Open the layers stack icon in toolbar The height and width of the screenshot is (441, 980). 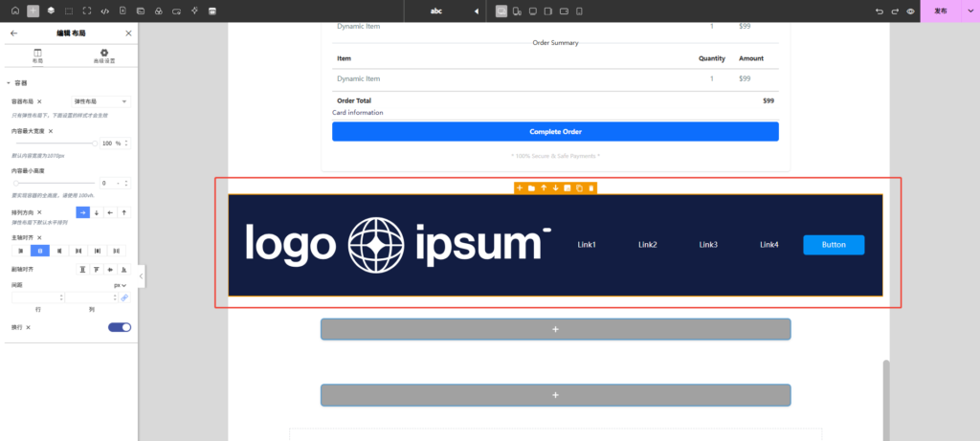(x=51, y=11)
